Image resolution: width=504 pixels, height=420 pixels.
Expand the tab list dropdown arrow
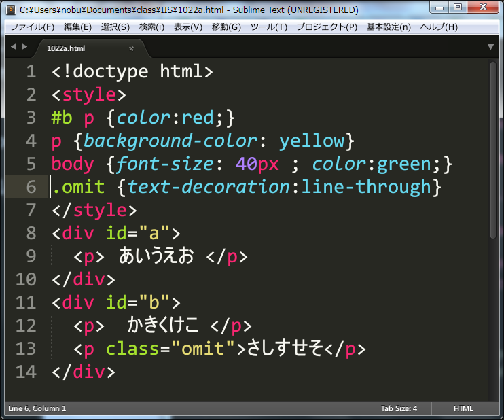490,47
